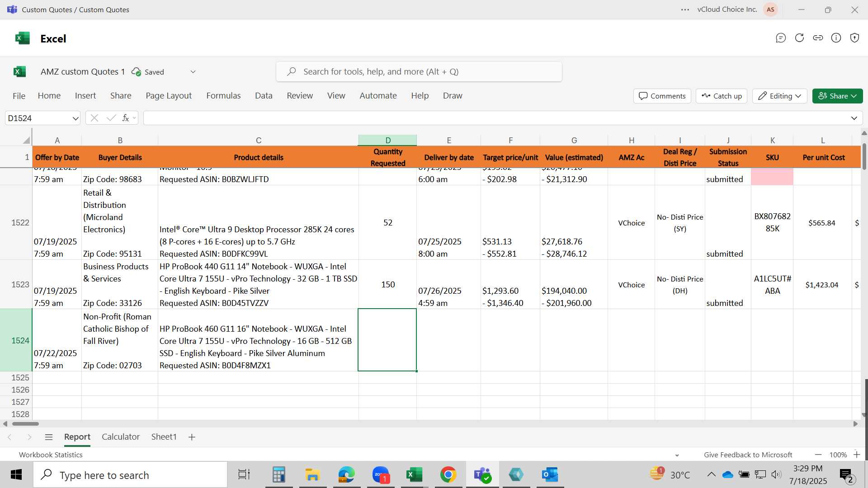Select the quantity cell showing 52
Viewport: 868px width, 488px height.
tap(387, 222)
